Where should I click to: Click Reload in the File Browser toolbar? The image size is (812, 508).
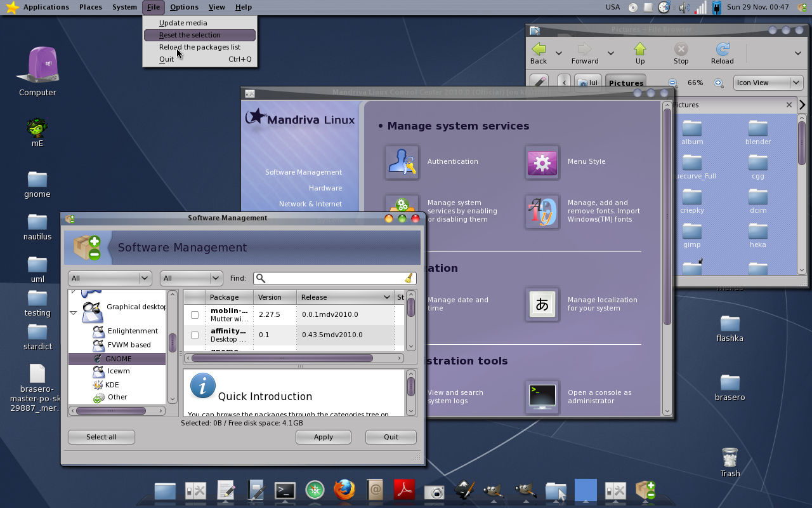pos(722,53)
